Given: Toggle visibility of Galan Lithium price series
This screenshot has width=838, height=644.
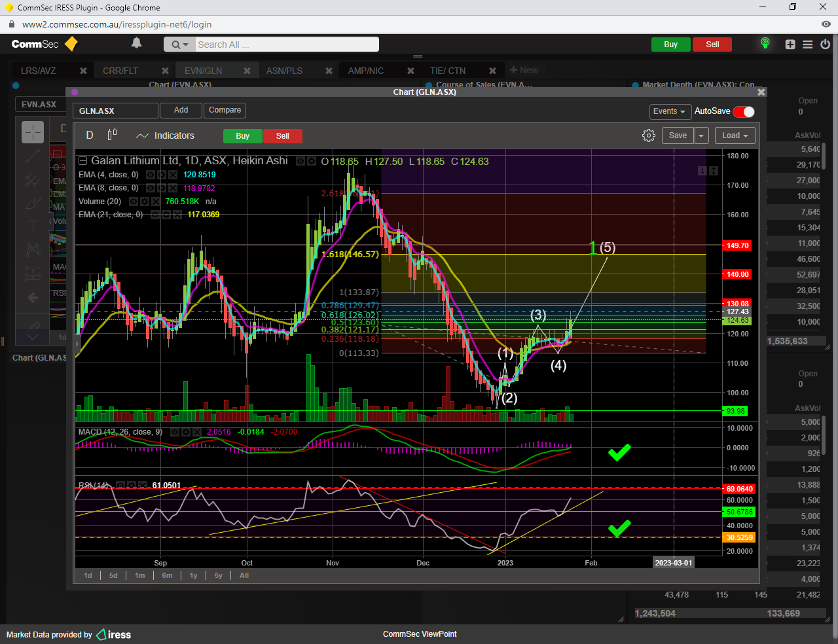Looking at the screenshot, I should [301, 161].
